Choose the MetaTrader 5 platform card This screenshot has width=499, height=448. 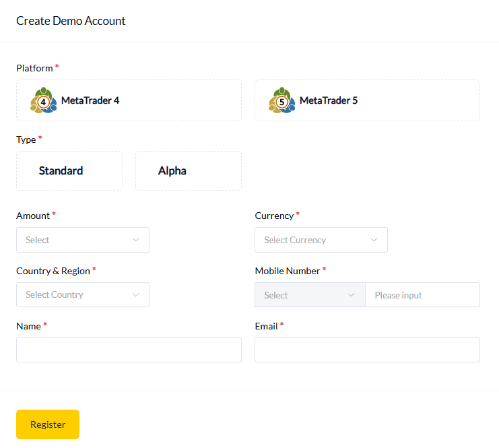(367, 100)
